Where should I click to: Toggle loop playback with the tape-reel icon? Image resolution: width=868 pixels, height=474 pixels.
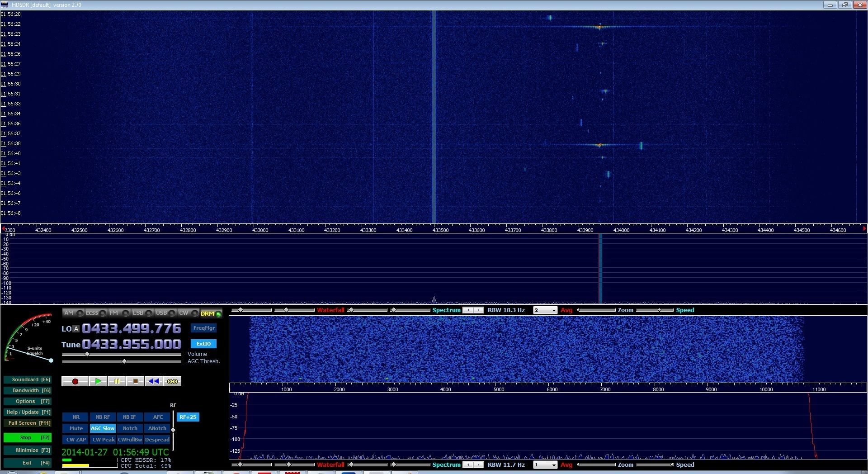tap(172, 381)
